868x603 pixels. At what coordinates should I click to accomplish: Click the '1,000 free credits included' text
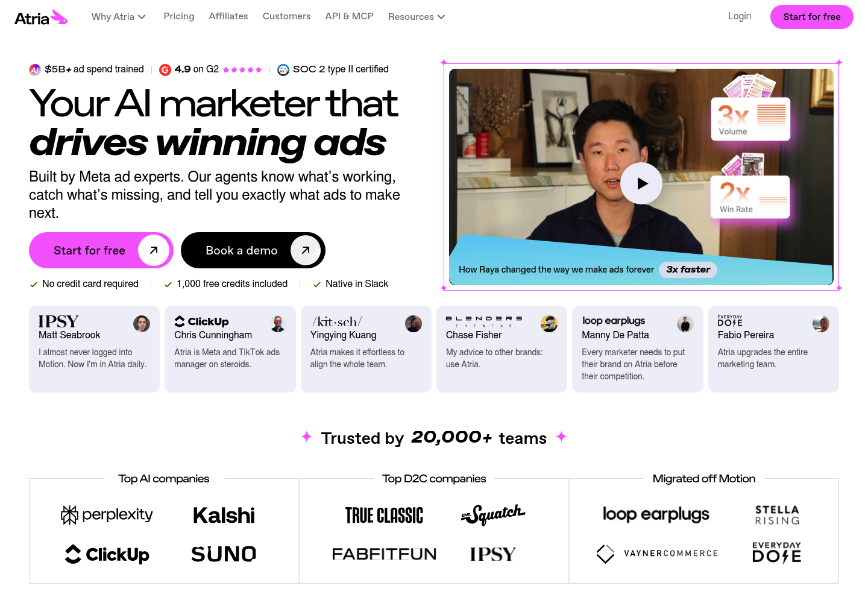click(x=232, y=284)
